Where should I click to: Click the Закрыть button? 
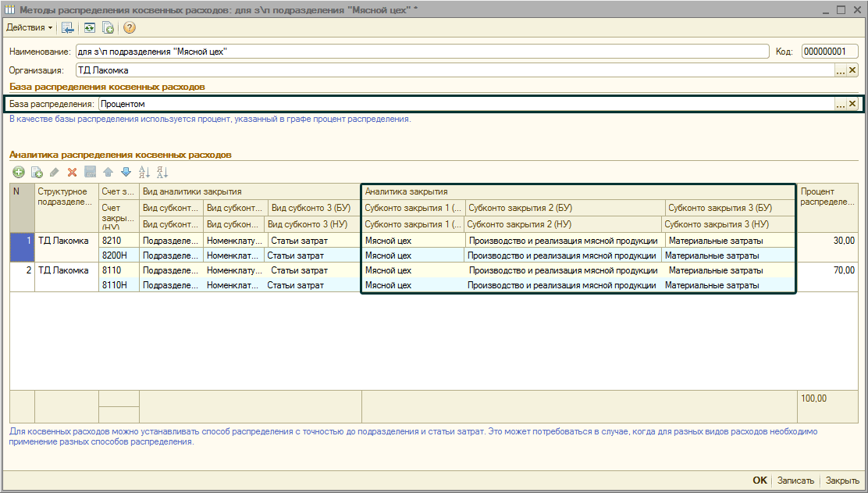[x=842, y=481]
